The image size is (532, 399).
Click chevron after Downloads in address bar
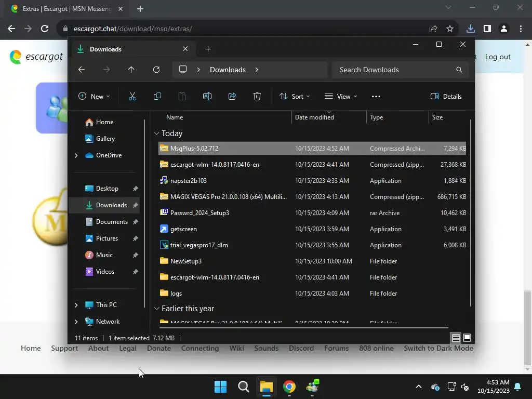(x=257, y=70)
